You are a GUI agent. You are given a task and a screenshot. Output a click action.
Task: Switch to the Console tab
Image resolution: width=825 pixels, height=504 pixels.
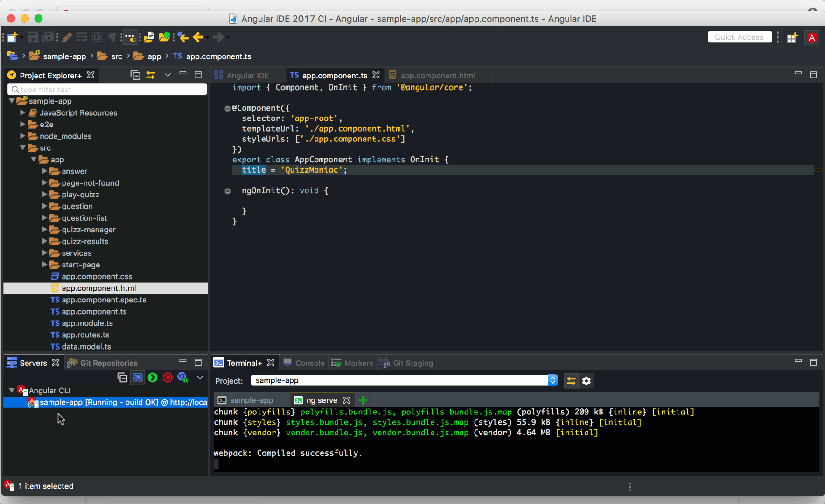[x=304, y=363]
